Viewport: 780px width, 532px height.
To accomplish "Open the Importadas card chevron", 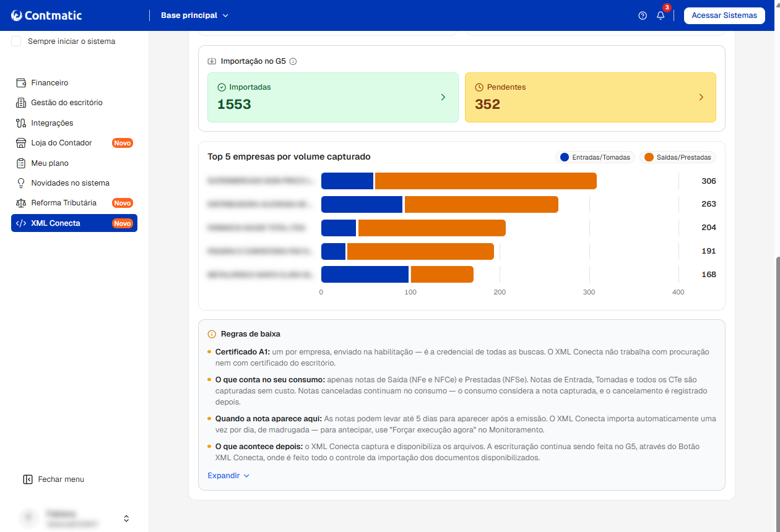I will 443,97.
